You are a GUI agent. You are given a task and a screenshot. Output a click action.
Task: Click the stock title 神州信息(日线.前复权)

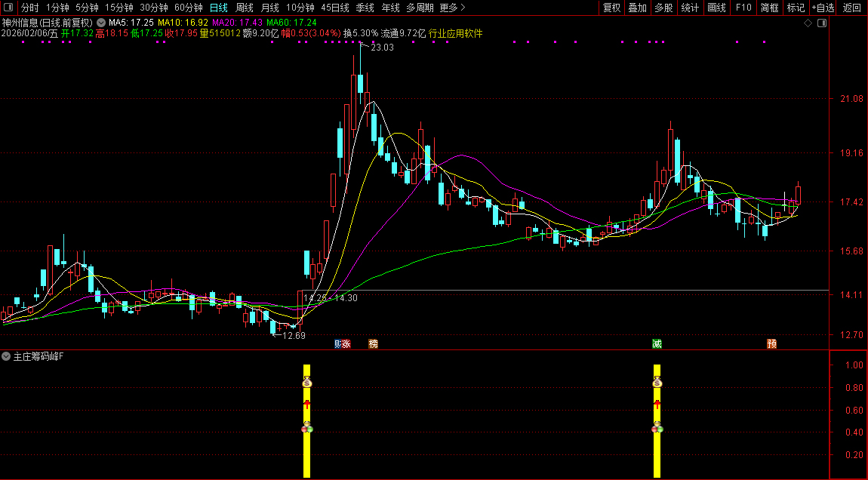pyautogui.click(x=48, y=23)
